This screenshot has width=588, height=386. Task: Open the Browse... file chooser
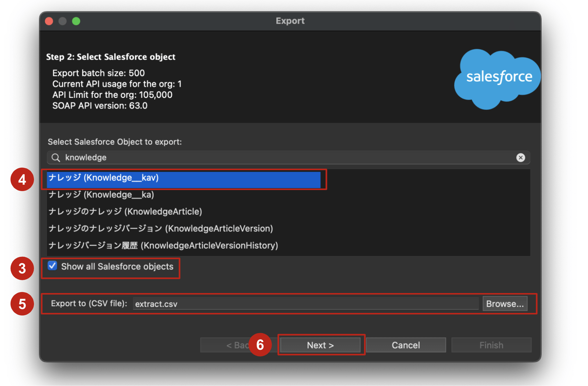coord(505,304)
